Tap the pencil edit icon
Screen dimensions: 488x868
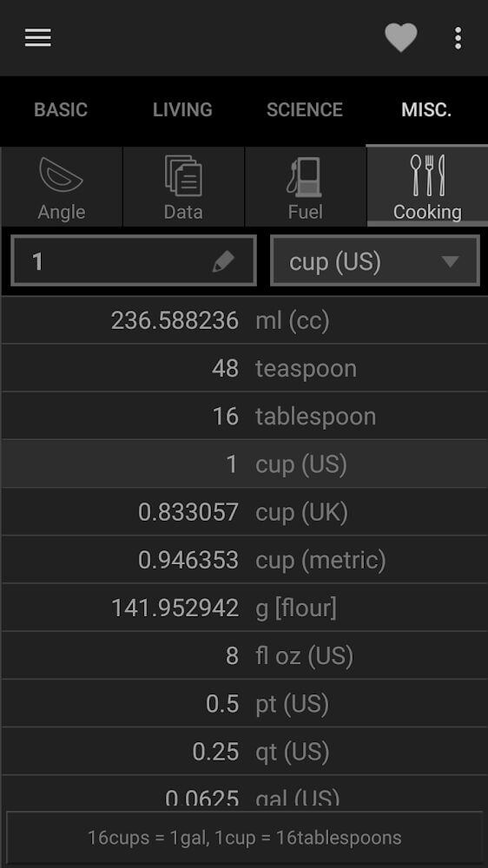coord(224,261)
